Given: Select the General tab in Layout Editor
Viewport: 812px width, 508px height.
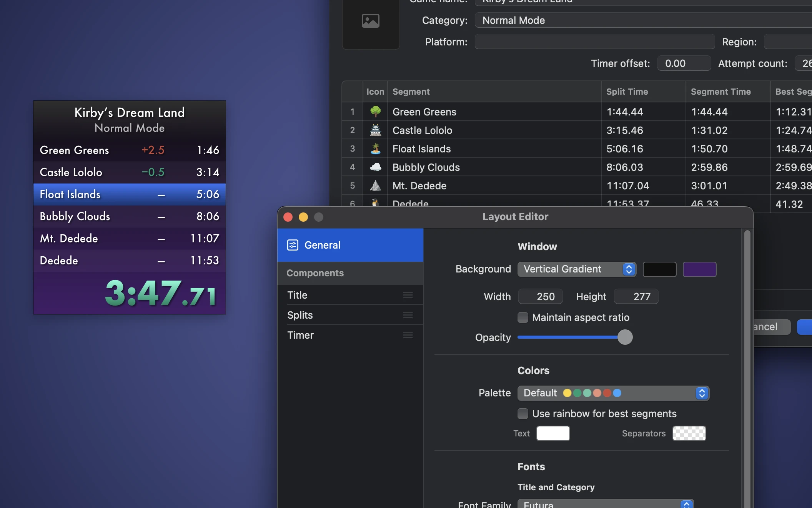Looking at the screenshot, I should [x=351, y=245].
